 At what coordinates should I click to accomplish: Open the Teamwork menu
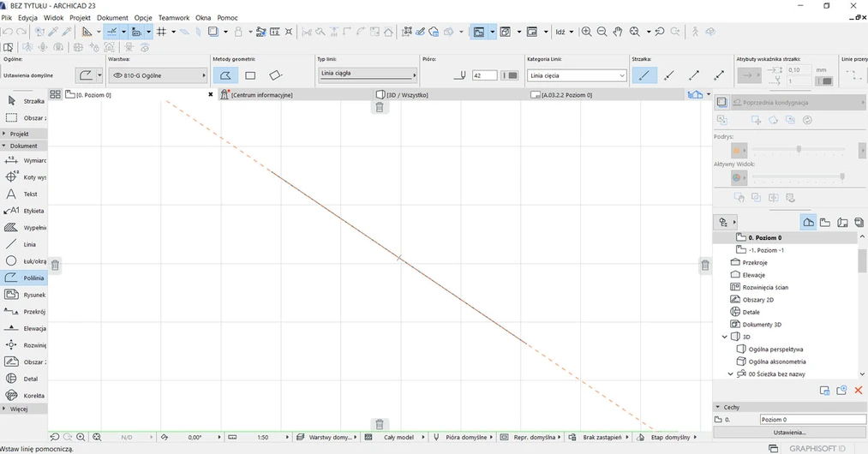pyautogui.click(x=174, y=18)
